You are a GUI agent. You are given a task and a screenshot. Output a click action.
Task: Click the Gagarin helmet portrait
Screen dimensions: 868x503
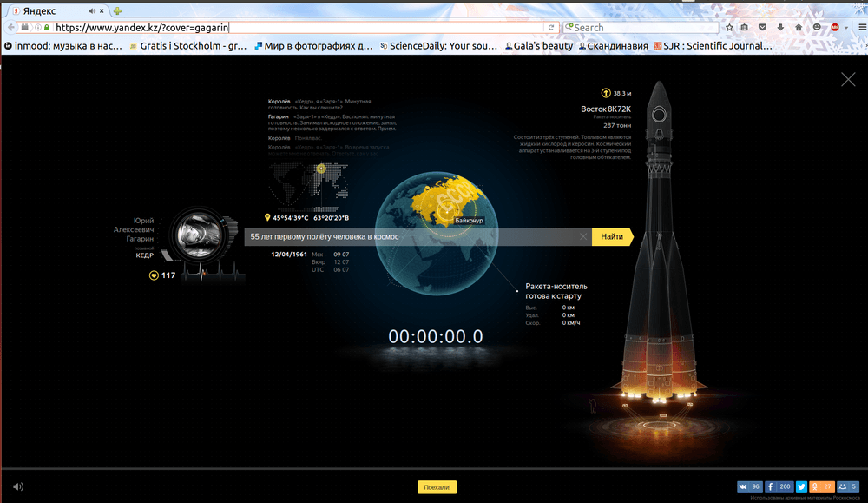click(x=200, y=235)
